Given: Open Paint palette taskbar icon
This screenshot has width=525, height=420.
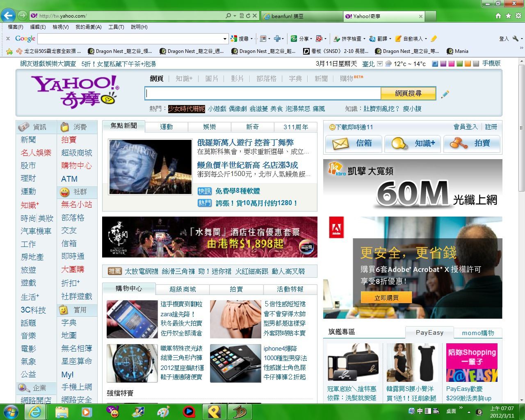Looking at the screenshot, I should pyautogui.click(x=163, y=411).
